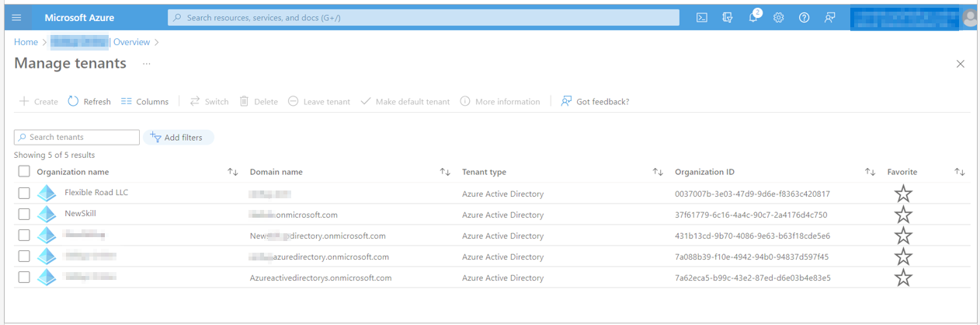Open the notifications bell
Image resolution: width=980 pixels, height=325 pixels.
(753, 17)
